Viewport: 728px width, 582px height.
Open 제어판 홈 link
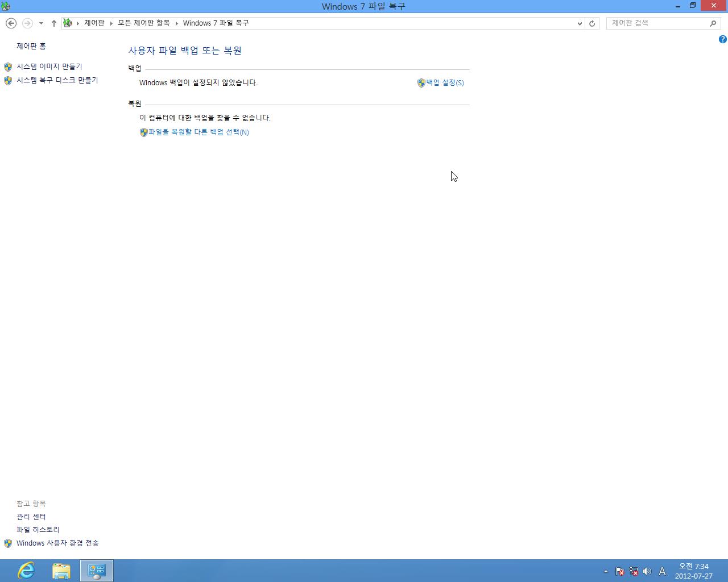[x=31, y=46]
